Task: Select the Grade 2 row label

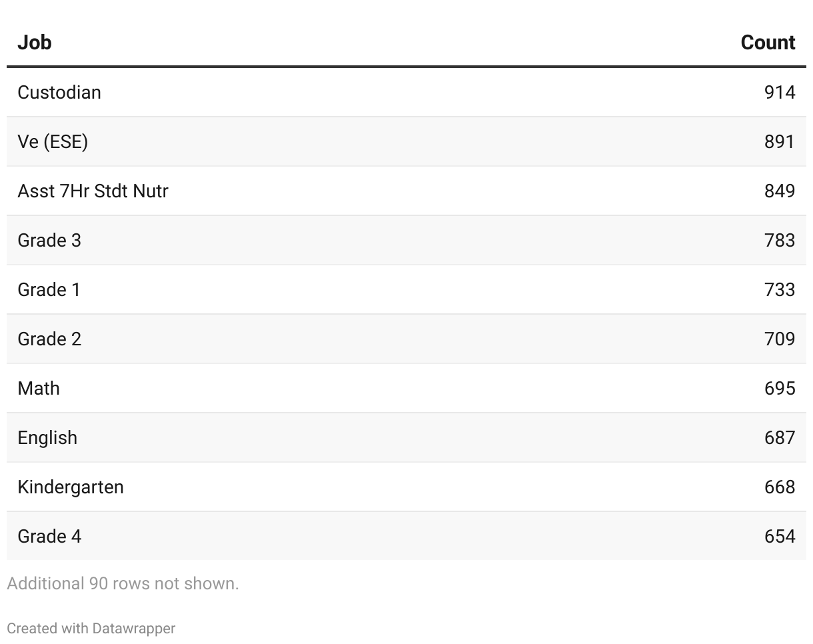Action: pos(49,339)
